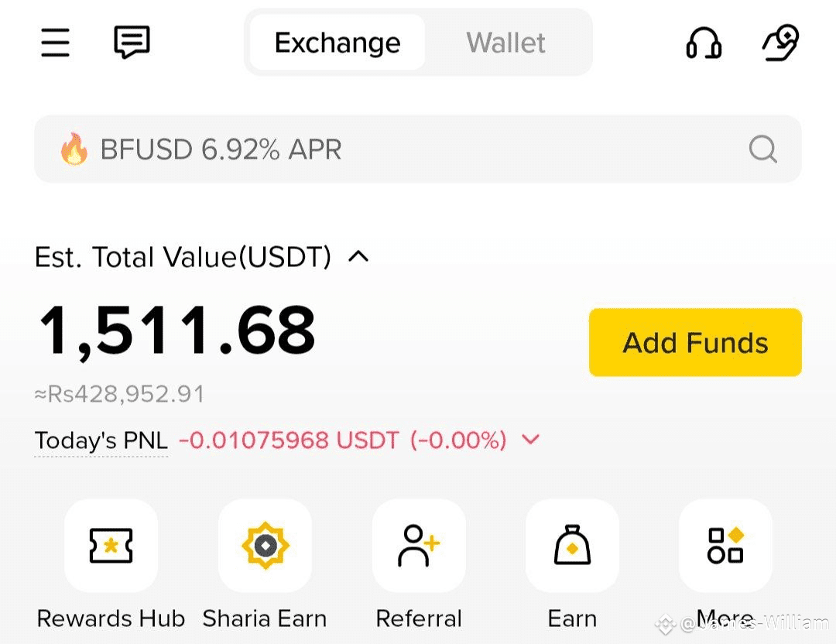The height and width of the screenshot is (644, 836).
Task: Tap the deposit hand-coin icon
Action: pyautogui.click(x=780, y=43)
